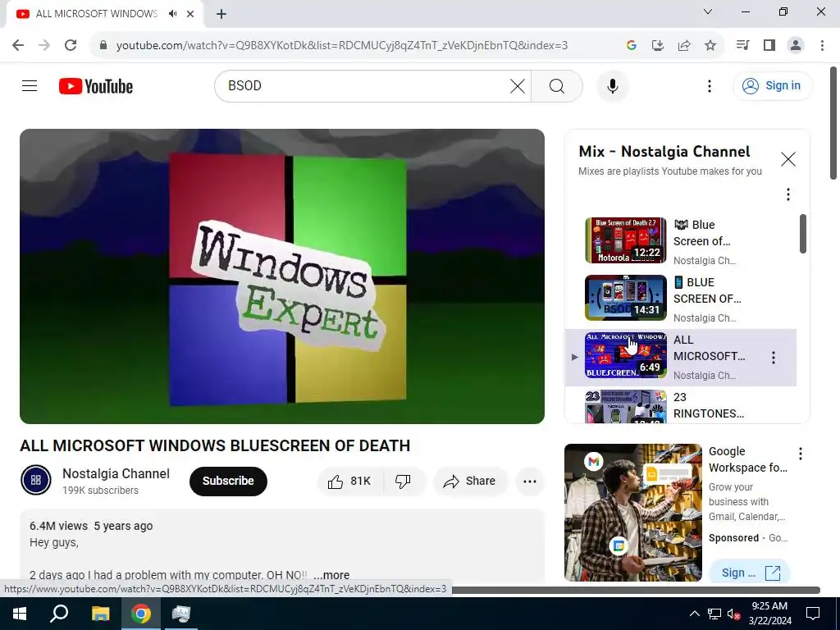Go to the YouTube home logo

click(96, 86)
